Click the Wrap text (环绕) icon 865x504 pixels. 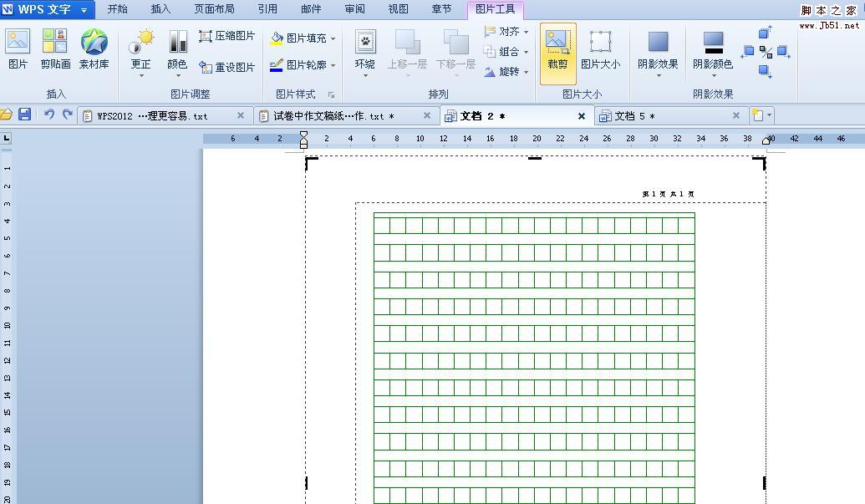pos(365,43)
